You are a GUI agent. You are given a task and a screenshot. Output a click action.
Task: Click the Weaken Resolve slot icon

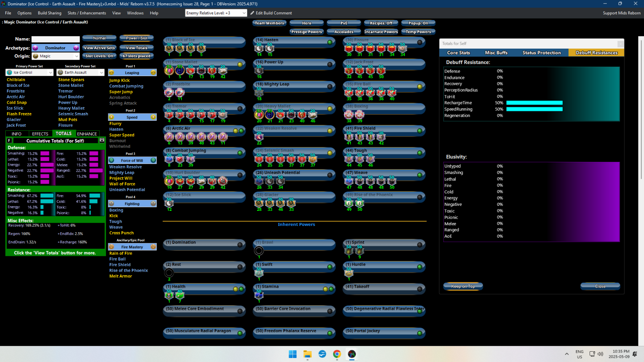pyautogui.click(x=259, y=137)
